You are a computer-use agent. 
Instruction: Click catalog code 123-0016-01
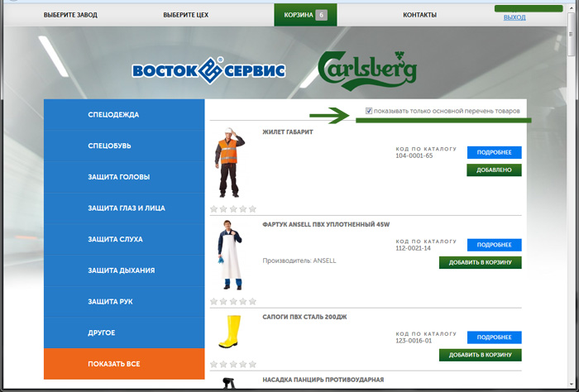(x=414, y=341)
